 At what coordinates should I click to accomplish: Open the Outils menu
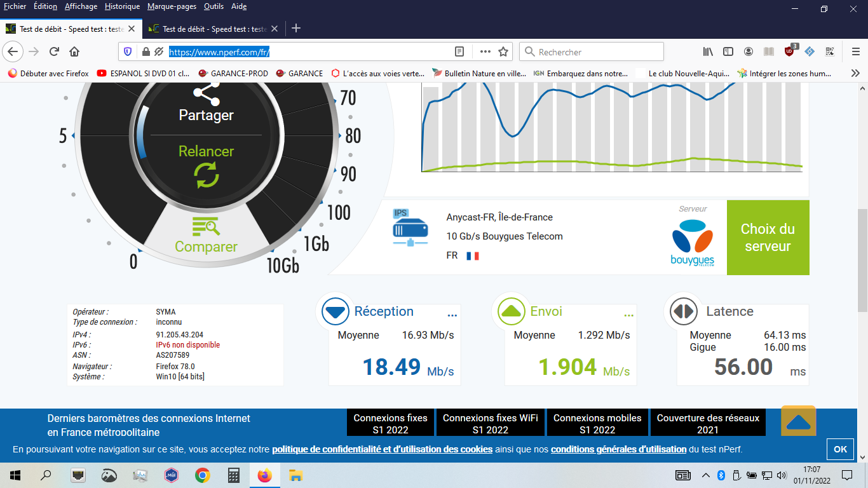click(x=214, y=6)
